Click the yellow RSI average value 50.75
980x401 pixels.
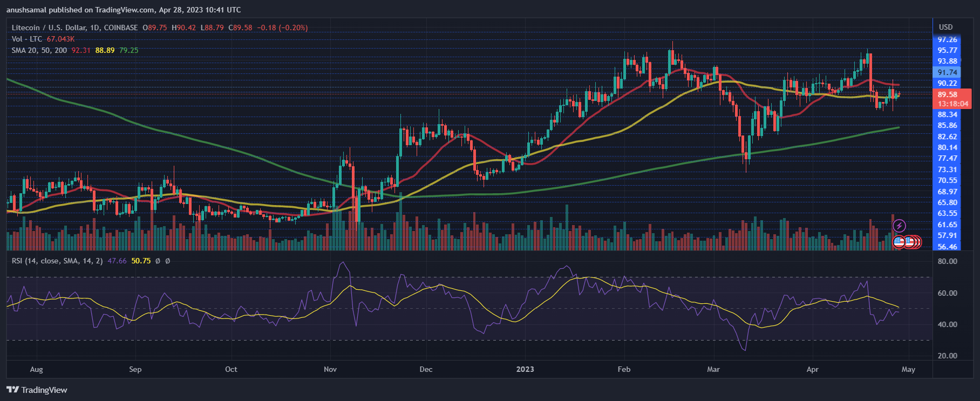141,261
